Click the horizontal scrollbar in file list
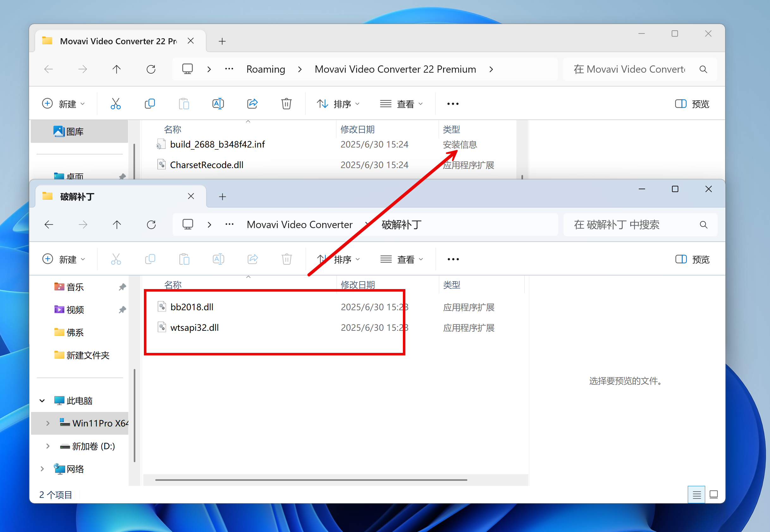The height and width of the screenshot is (532, 770). (x=311, y=480)
